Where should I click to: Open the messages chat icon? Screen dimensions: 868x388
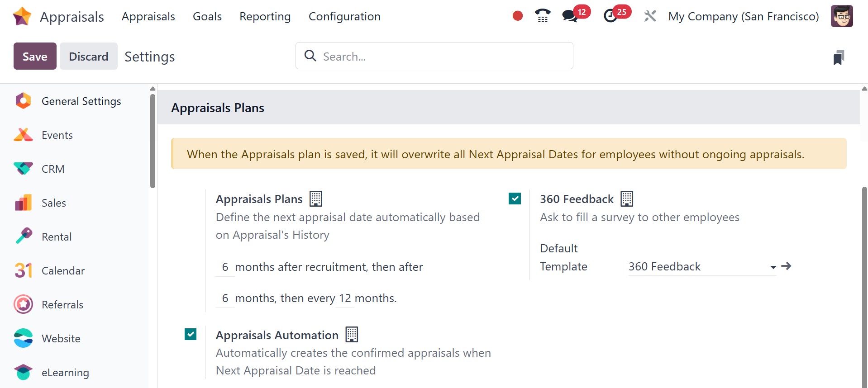pyautogui.click(x=570, y=16)
